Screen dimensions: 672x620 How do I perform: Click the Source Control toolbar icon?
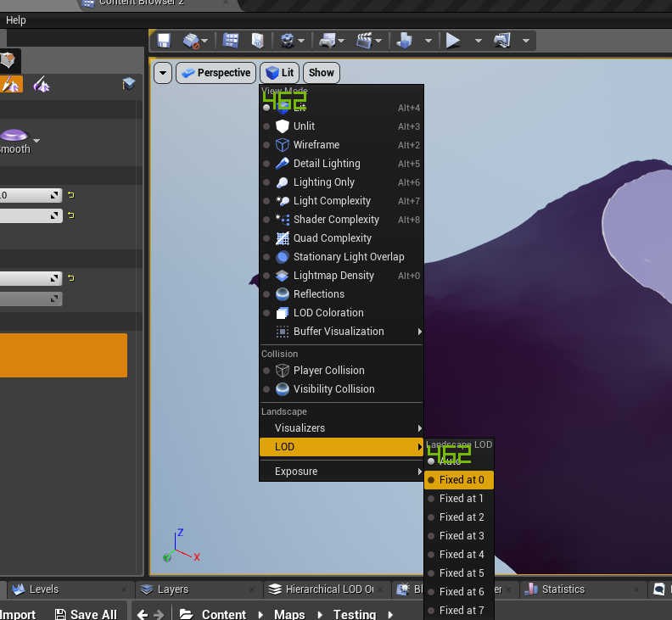191,41
